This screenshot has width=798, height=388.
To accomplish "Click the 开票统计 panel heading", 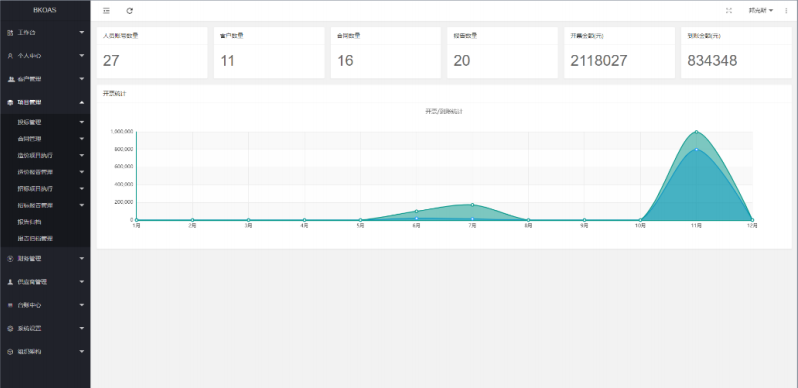I will (x=115, y=94).
